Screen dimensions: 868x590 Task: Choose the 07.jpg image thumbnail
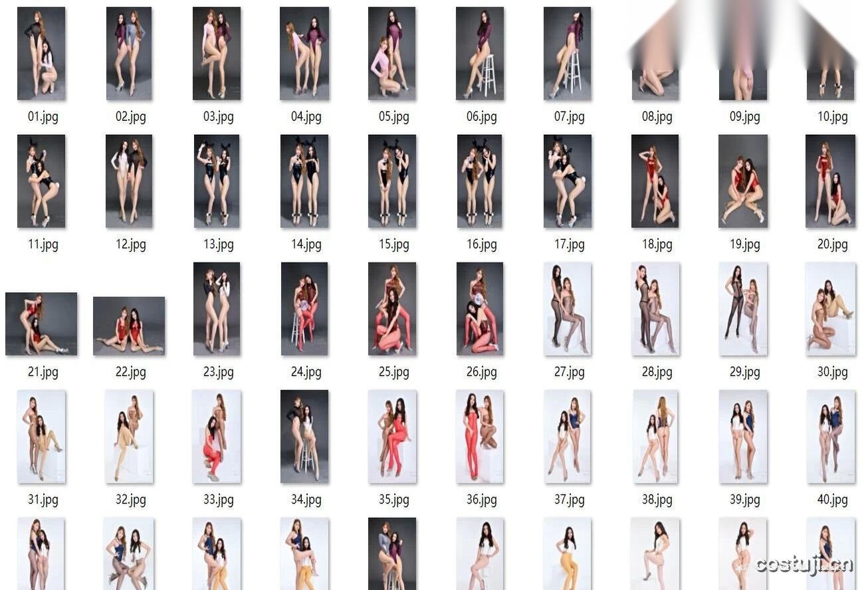coord(567,54)
